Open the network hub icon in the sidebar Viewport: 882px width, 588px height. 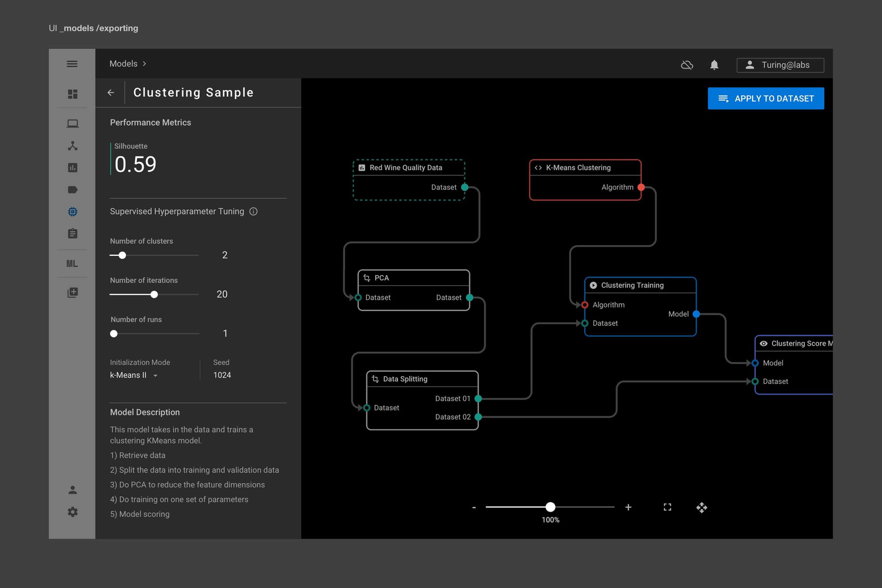72,146
